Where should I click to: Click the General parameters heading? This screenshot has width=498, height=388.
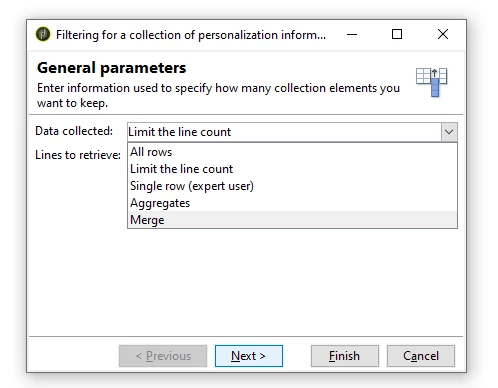point(112,68)
